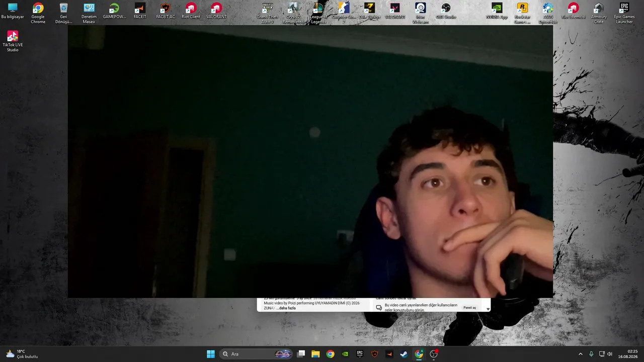Open Task View from the taskbar
The width and height of the screenshot is (644, 362).
[301, 354]
